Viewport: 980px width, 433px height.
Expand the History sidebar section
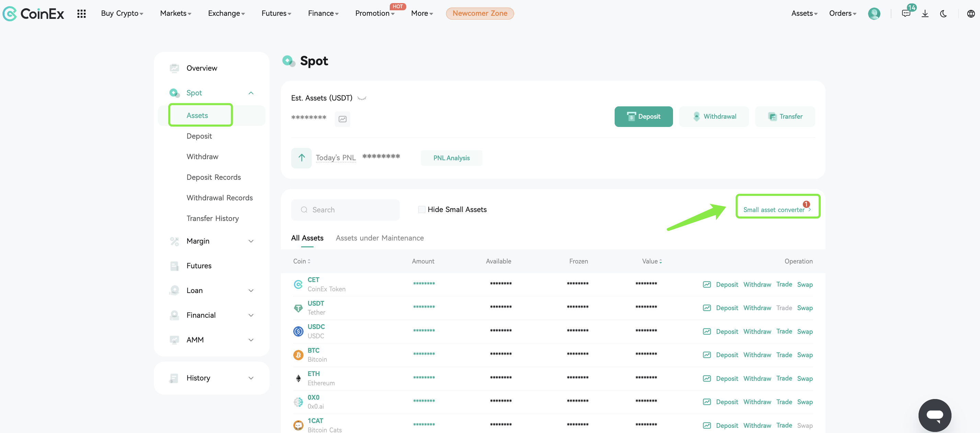[x=251, y=378]
